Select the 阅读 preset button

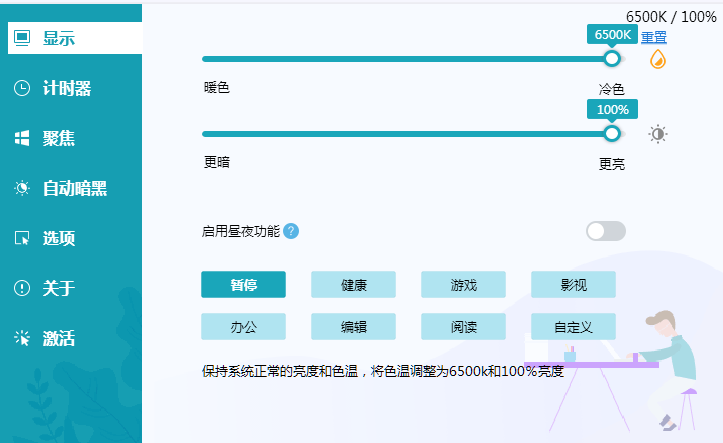pyautogui.click(x=463, y=327)
